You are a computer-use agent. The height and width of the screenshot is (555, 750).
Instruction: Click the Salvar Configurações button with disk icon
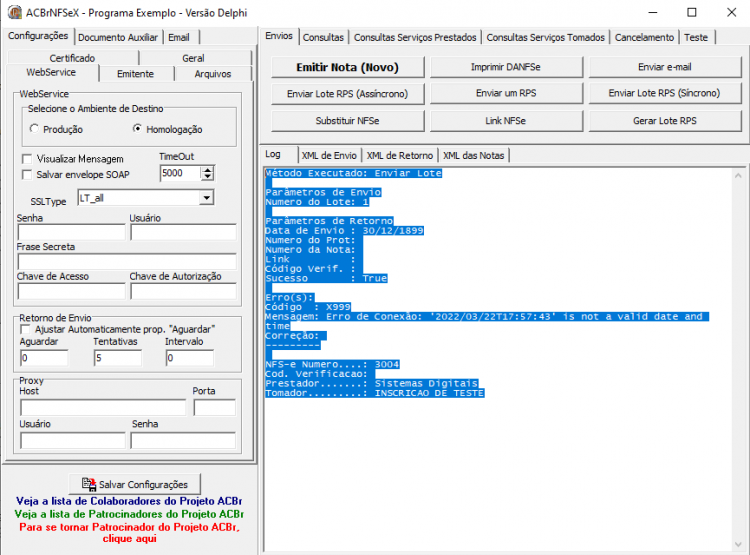[134, 484]
